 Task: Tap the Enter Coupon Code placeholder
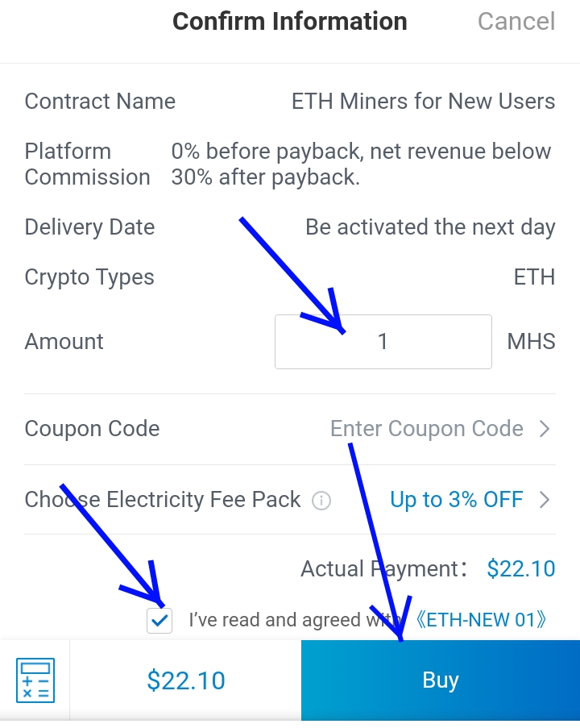(x=426, y=429)
